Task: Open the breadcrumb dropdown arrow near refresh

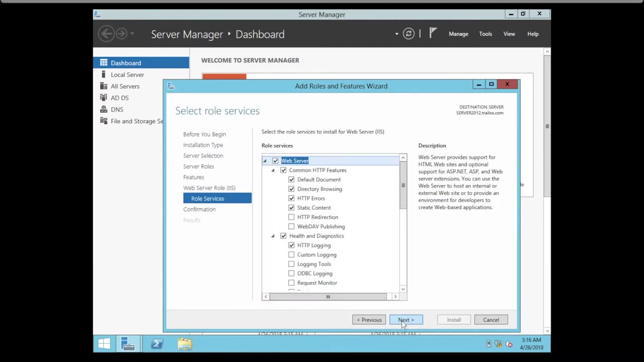Action: tap(396, 34)
